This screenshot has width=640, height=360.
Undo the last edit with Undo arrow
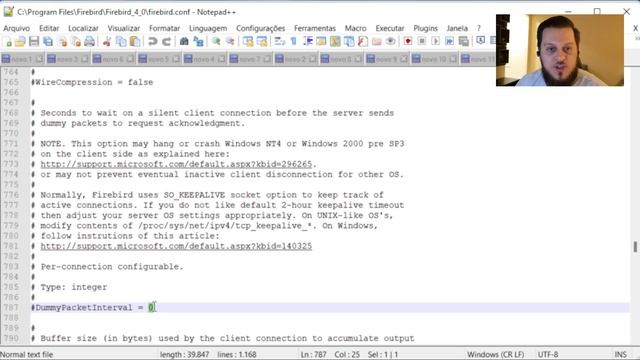[x=153, y=41]
